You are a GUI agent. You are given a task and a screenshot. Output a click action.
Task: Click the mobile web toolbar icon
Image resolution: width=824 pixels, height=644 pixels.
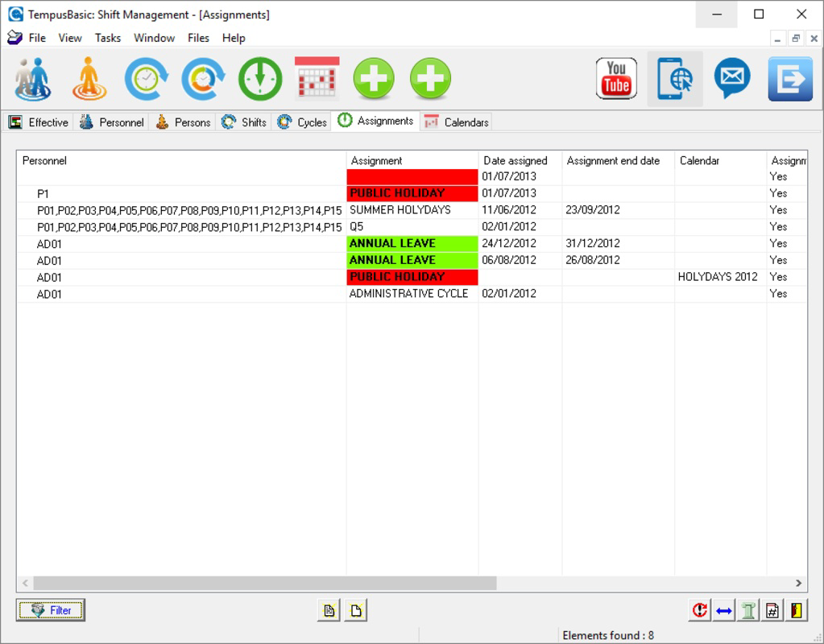[x=675, y=79]
